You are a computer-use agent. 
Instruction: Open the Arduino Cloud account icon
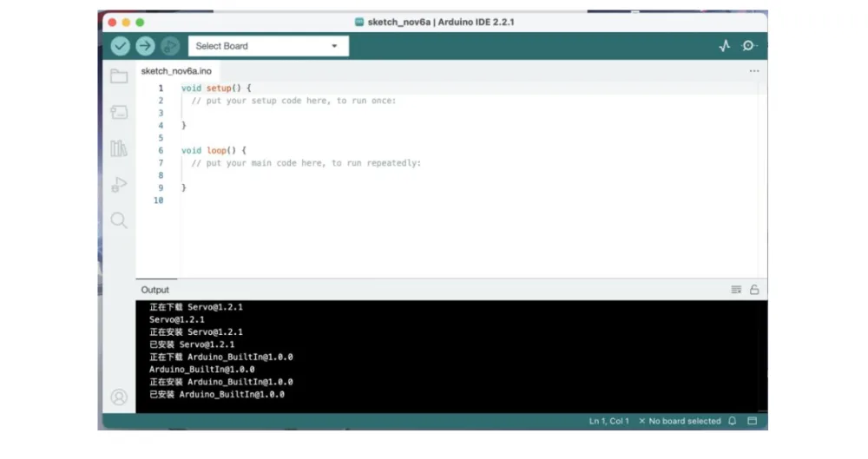click(118, 397)
